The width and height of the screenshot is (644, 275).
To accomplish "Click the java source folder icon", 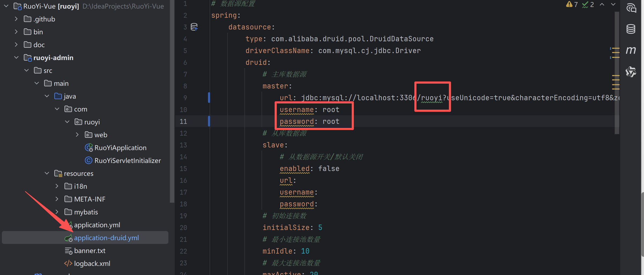I will tap(58, 96).
